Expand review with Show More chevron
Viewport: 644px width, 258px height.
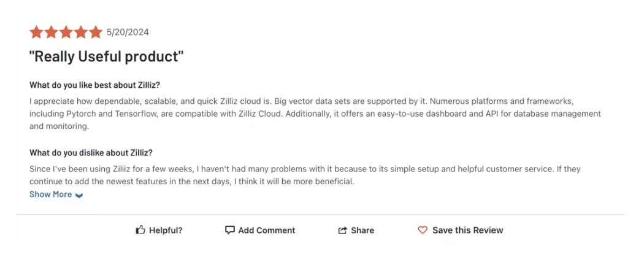79,195
